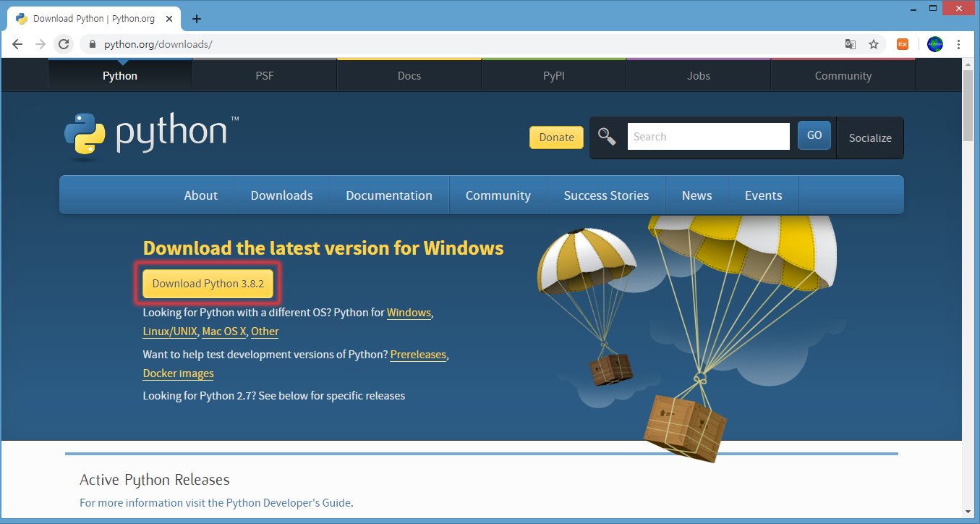This screenshot has height=524, width=980.
Task: Open the Docker images link
Action: click(179, 373)
